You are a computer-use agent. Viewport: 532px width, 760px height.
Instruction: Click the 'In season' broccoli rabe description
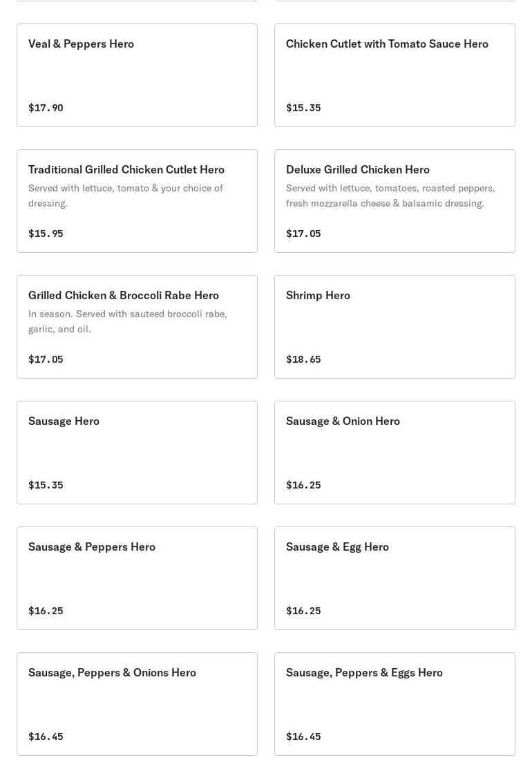(128, 321)
